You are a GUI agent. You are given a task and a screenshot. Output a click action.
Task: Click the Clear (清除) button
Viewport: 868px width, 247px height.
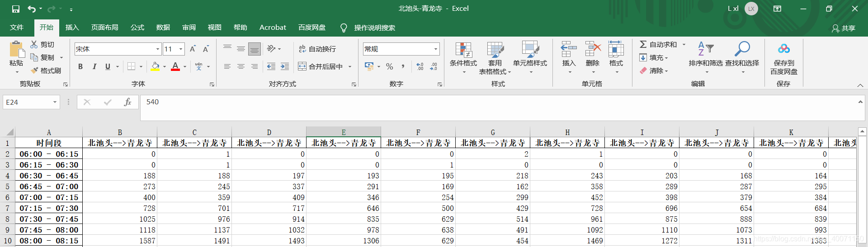pyautogui.click(x=653, y=70)
